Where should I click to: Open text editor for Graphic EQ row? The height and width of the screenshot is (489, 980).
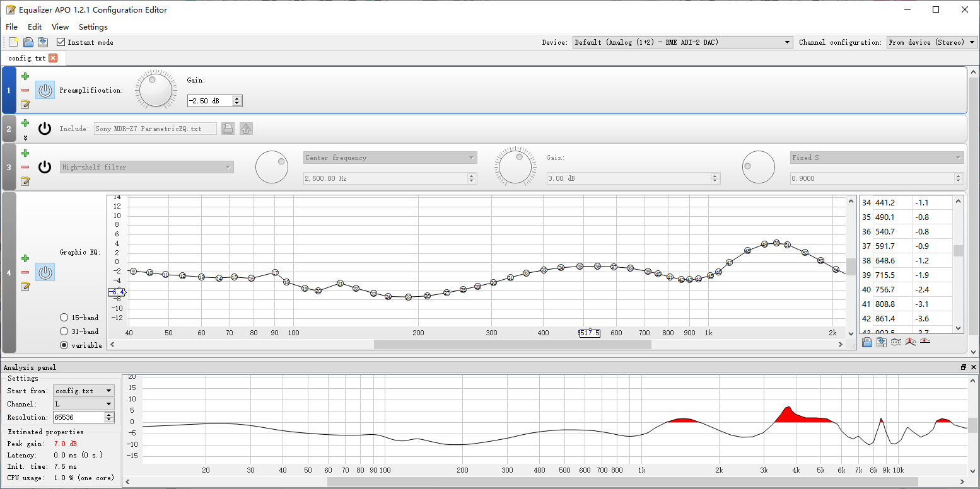click(25, 287)
